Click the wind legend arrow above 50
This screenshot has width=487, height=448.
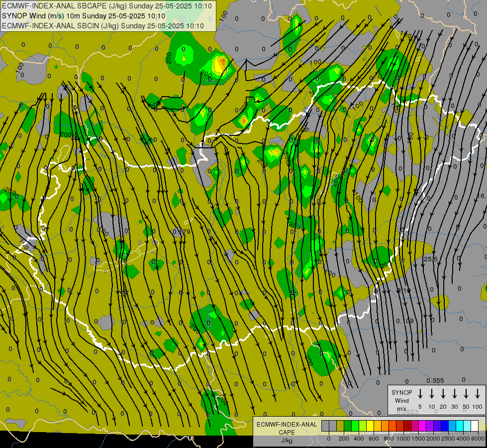[466, 394]
